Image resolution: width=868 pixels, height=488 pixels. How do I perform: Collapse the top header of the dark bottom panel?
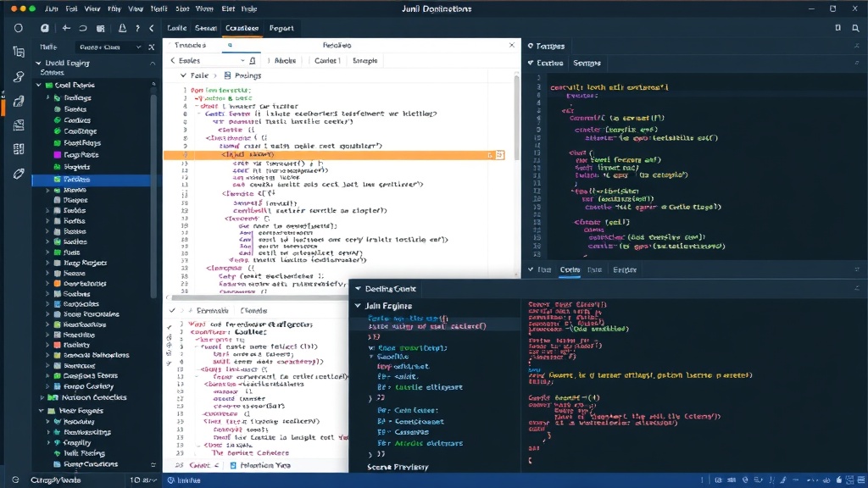[359, 288]
